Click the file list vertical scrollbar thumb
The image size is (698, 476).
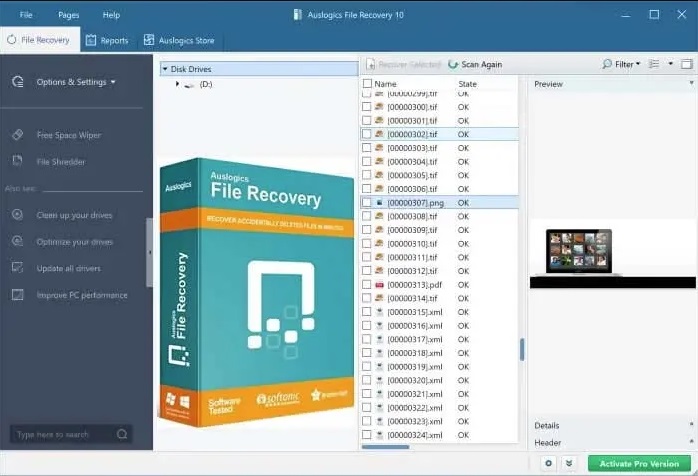click(522, 350)
